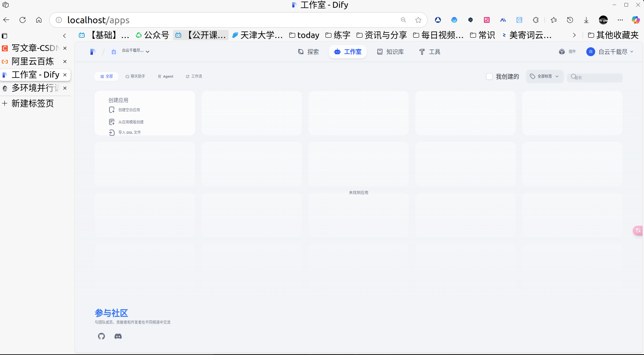Filter apps by Agent
This screenshot has height=355, width=644.
tap(165, 76)
